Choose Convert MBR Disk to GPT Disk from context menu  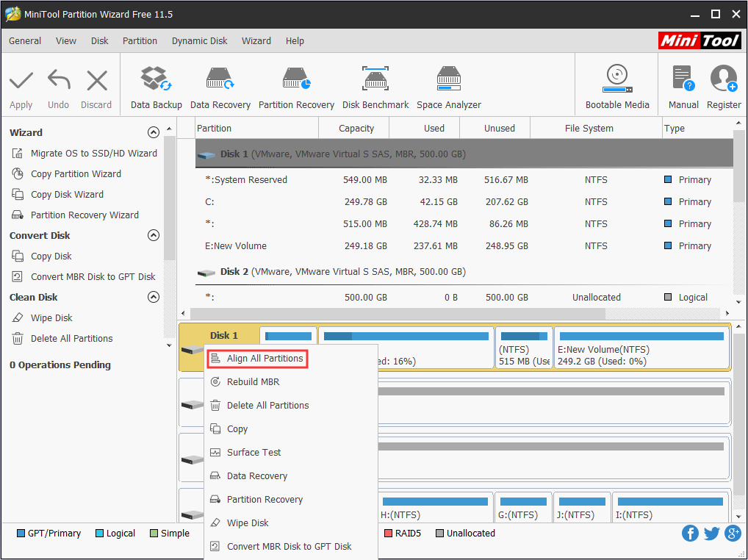point(291,546)
